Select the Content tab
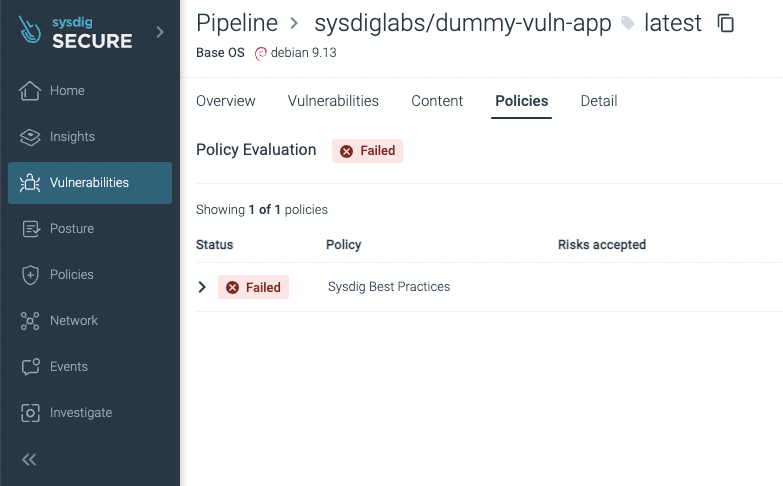Screen dimensions: 783x486 tap(437, 101)
